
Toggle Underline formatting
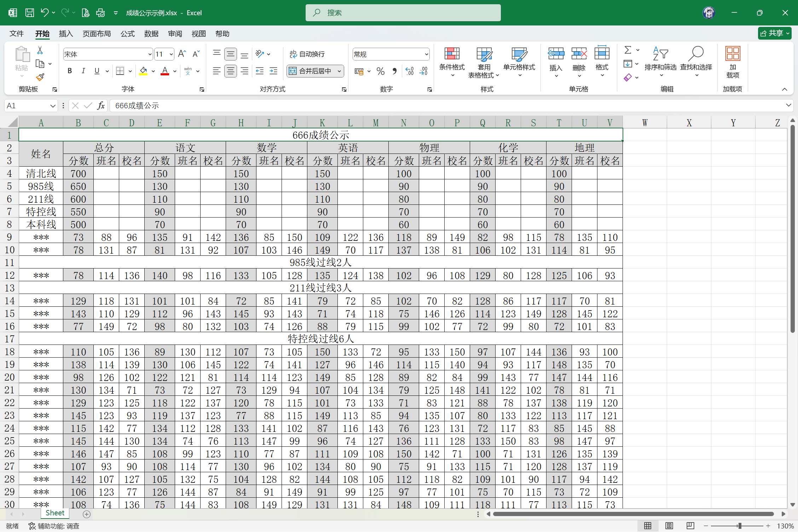click(x=97, y=71)
